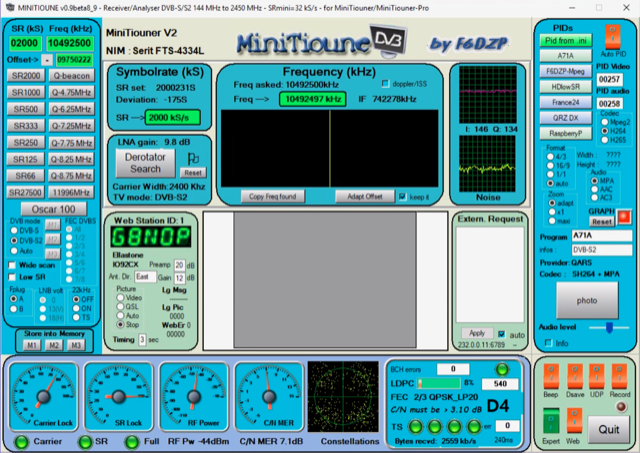
Task: Click the Noise graph display
Action: pyautogui.click(x=488, y=164)
